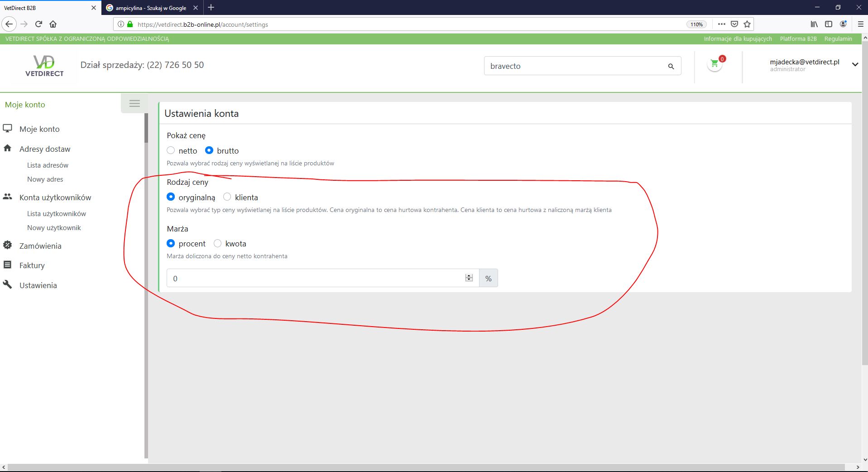Expand the mjadecka user account dropdown
Screen dimensions: 868x472
point(855,64)
